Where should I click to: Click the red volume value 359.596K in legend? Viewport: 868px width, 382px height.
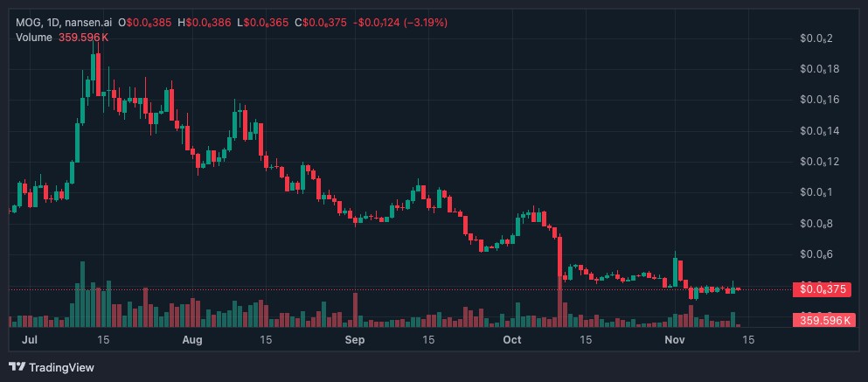pos(84,38)
